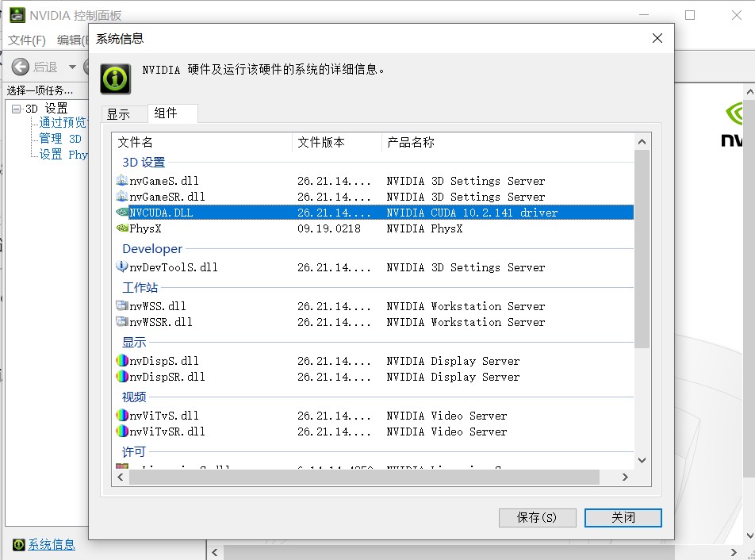The image size is (755, 560).
Task: Click the nvDevToolS.dll info icon
Action: click(122, 267)
